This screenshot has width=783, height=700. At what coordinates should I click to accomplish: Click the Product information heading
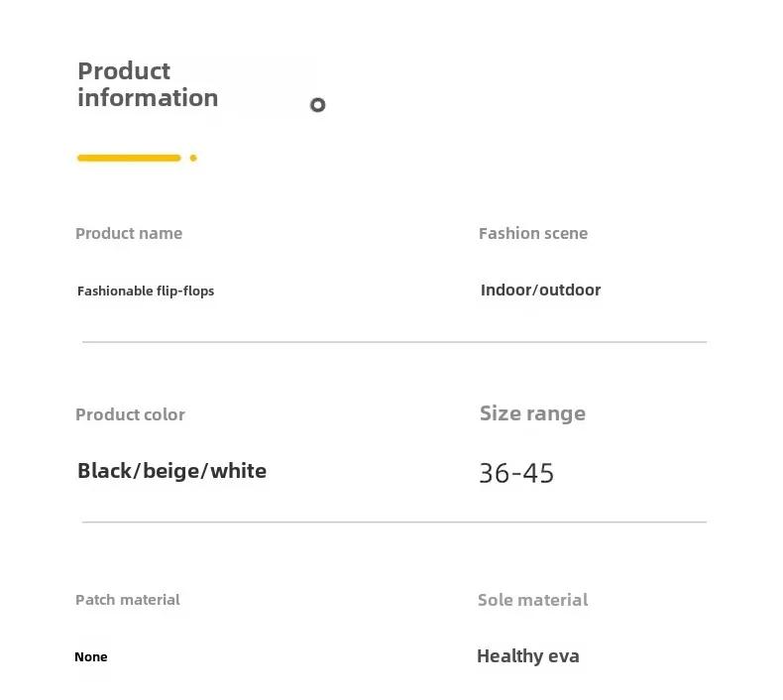pos(148,84)
